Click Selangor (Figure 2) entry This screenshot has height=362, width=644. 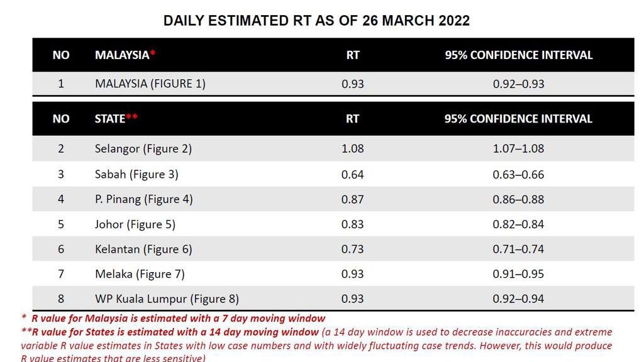click(143, 148)
